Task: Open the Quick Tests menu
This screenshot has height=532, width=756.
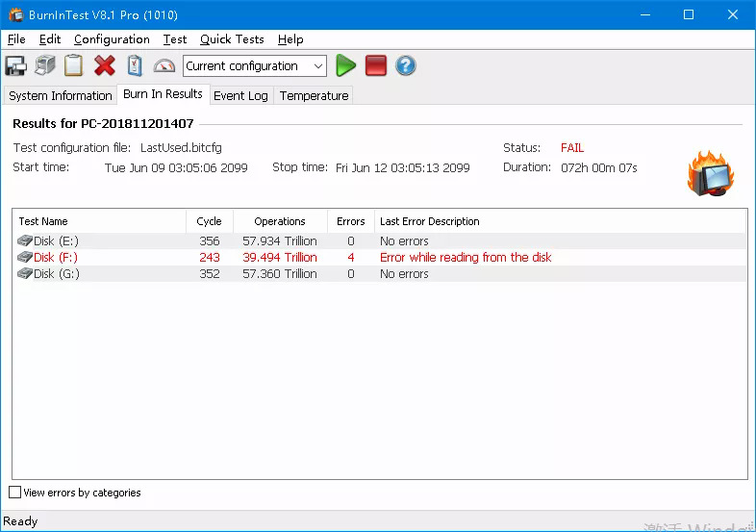Action: pyautogui.click(x=232, y=39)
